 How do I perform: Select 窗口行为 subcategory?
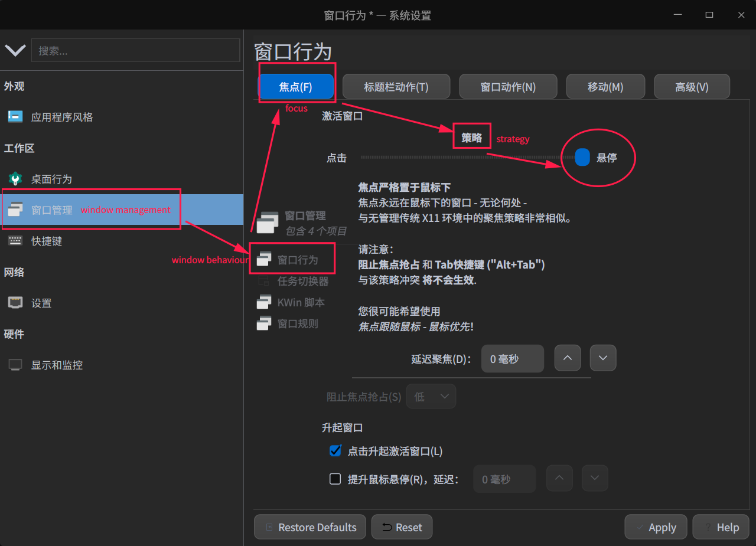pyautogui.click(x=298, y=258)
